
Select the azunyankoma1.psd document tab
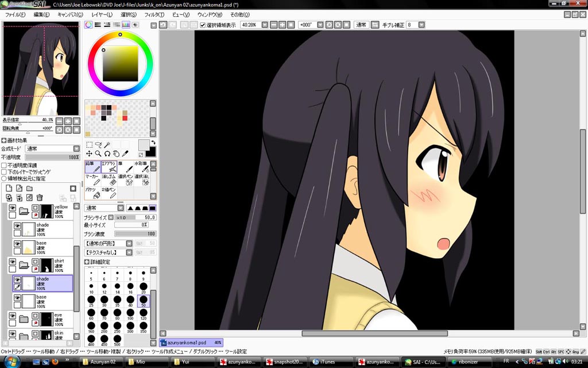pyautogui.click(x=191, y=343)
